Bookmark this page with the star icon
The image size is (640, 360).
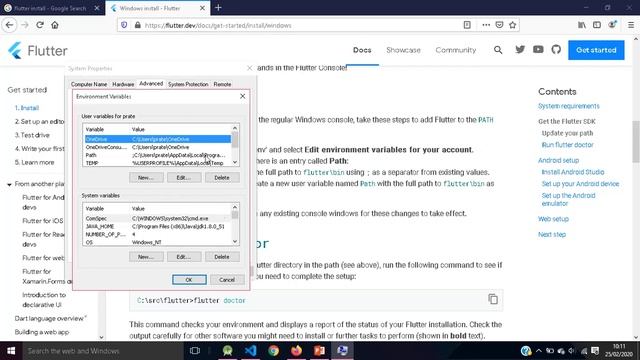click(x=513, y=25)
